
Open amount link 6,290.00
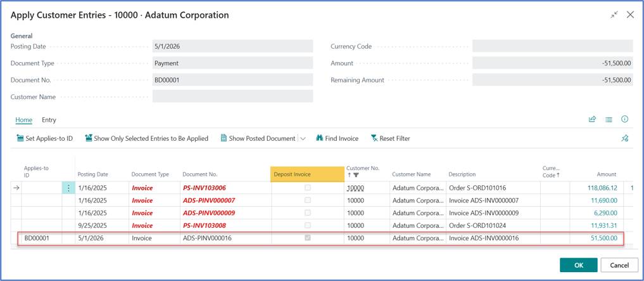point(605,213)
